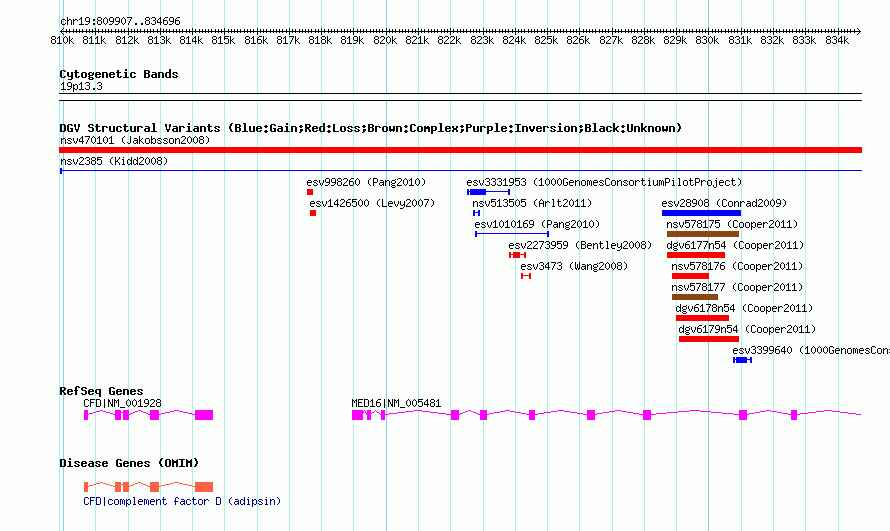Open the esv3473 (Wang2008) label

click(574, 266)
